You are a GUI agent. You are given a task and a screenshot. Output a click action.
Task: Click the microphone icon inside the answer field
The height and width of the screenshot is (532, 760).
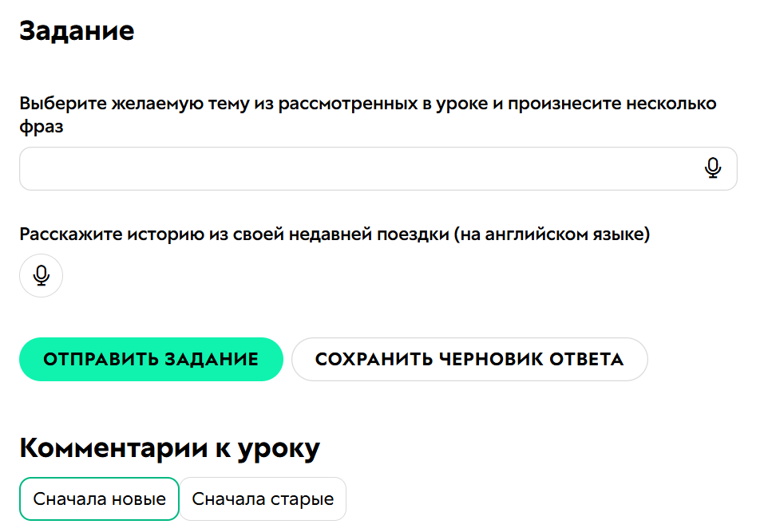tap(713, 167)
